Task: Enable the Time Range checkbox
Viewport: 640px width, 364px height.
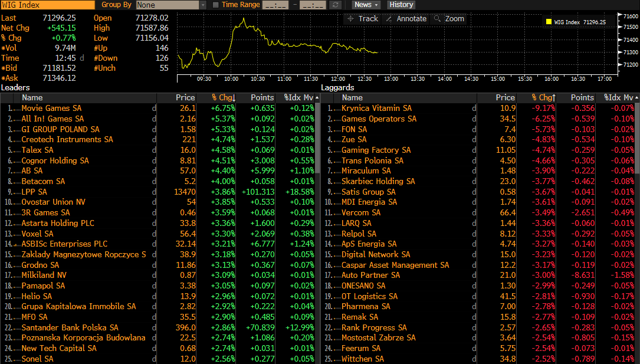Action: (x=215, y=5)
